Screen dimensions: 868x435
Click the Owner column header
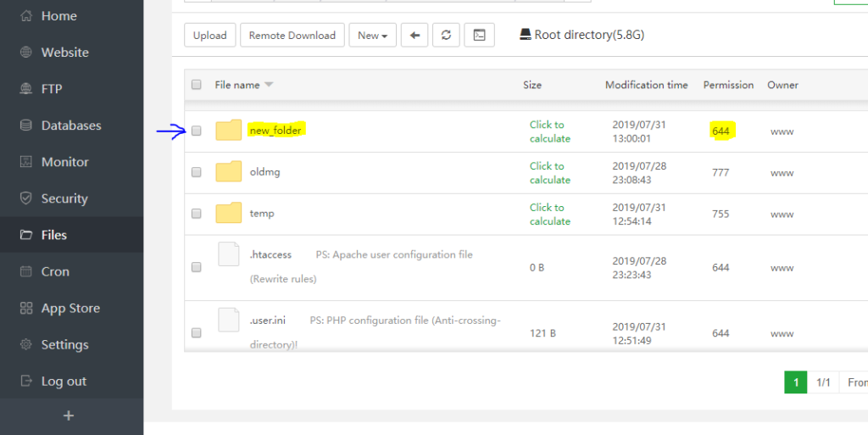pos(782,85)
